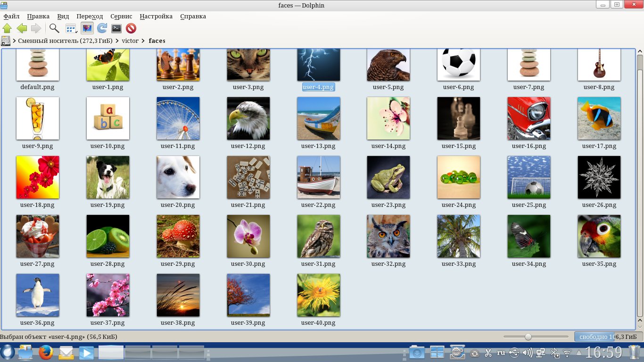Click the red stop loading icon
The height and width of the screenshot is (362, 644).
click(x=131, y=28)
